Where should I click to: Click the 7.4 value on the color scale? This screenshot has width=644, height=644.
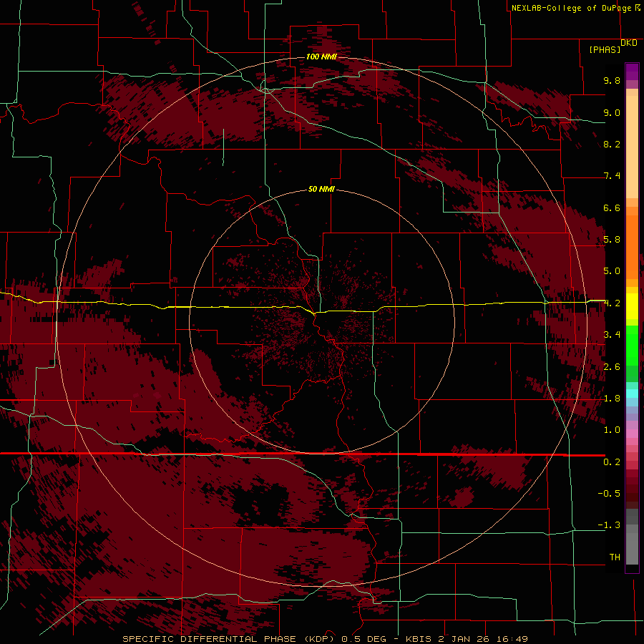[612, 176]
